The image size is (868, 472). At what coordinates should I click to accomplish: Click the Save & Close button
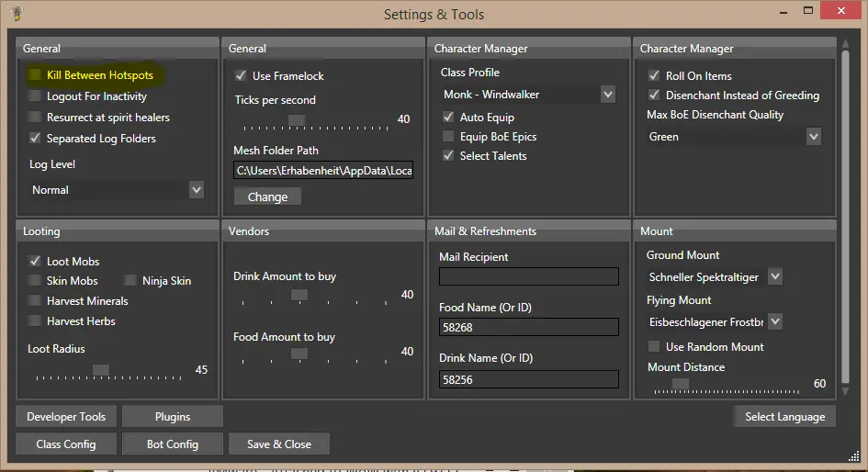(279, 444)
